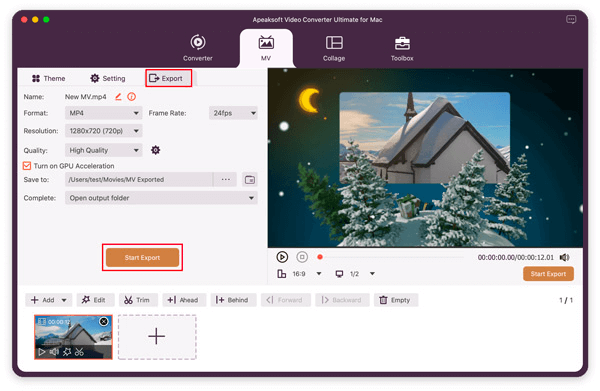Click the edit star icon on clip thumbnail
Image resolution: width=600 pixels, height=391 pixels.
click(x=67, y=352)
